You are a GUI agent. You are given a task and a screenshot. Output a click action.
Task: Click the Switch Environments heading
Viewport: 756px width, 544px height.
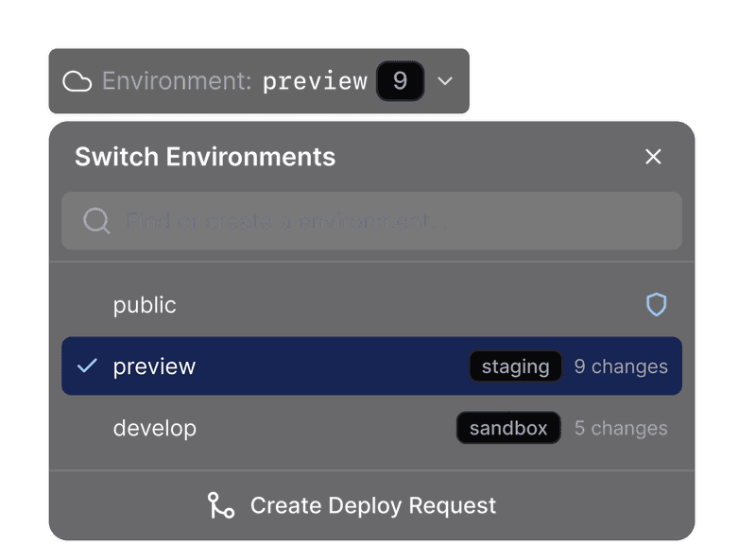coord(205,157)
